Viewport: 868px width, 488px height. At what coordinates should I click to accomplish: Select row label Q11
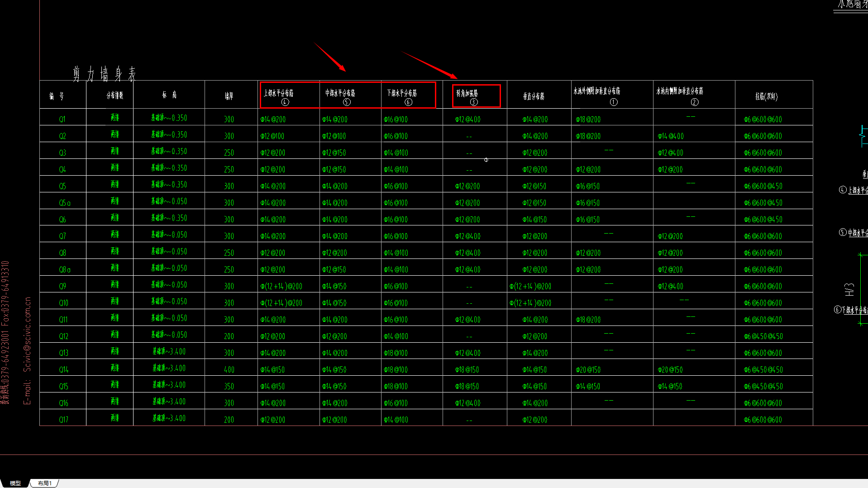[x=63, y=320]
